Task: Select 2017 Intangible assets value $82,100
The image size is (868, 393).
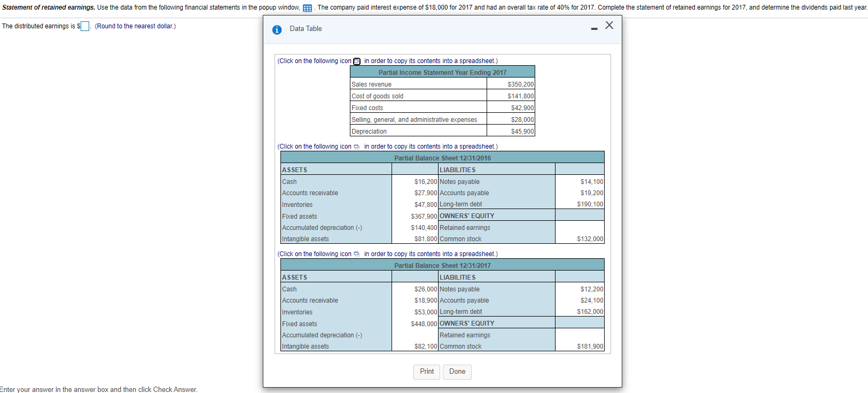Action: [426, 346]
